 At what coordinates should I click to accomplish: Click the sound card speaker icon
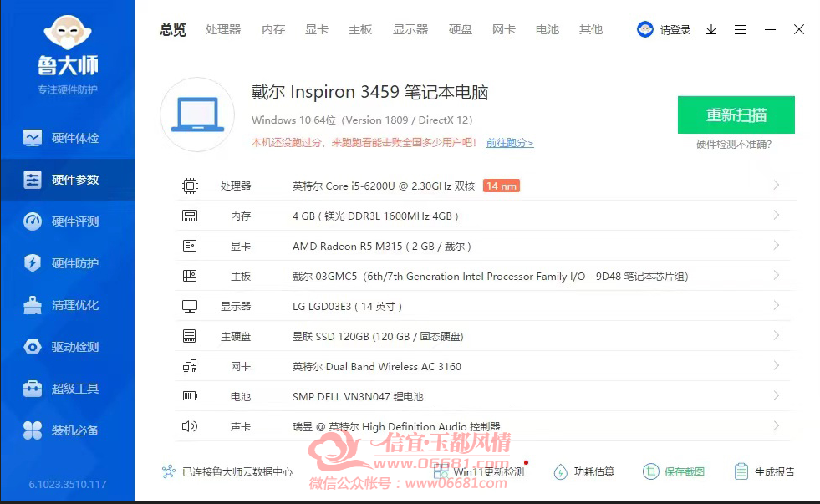[x=190, y=426]
